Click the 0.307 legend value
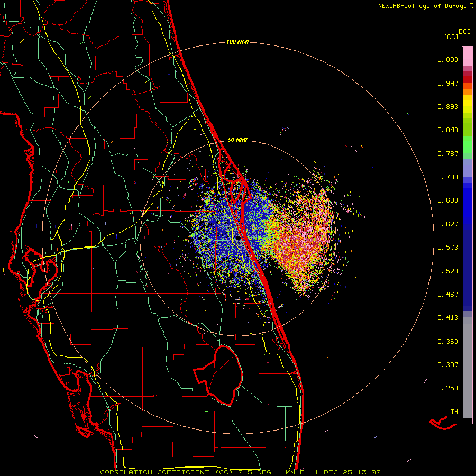 point(448,365)
